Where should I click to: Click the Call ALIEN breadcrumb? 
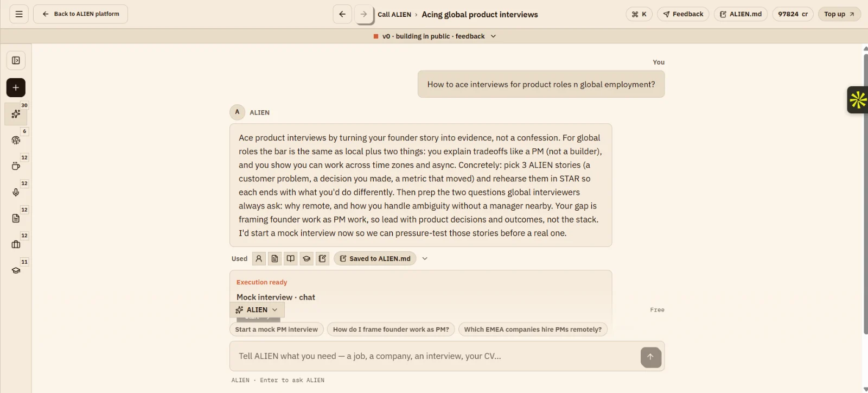point(394,15)
